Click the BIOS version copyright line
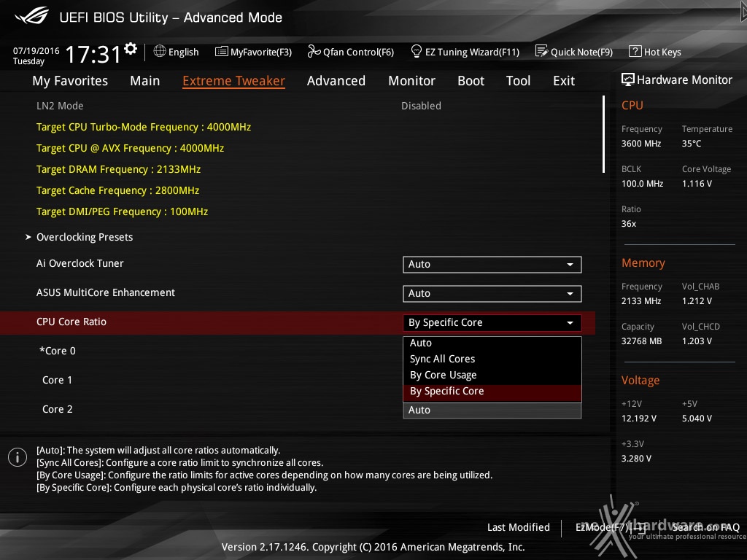 tap(373, 547)
